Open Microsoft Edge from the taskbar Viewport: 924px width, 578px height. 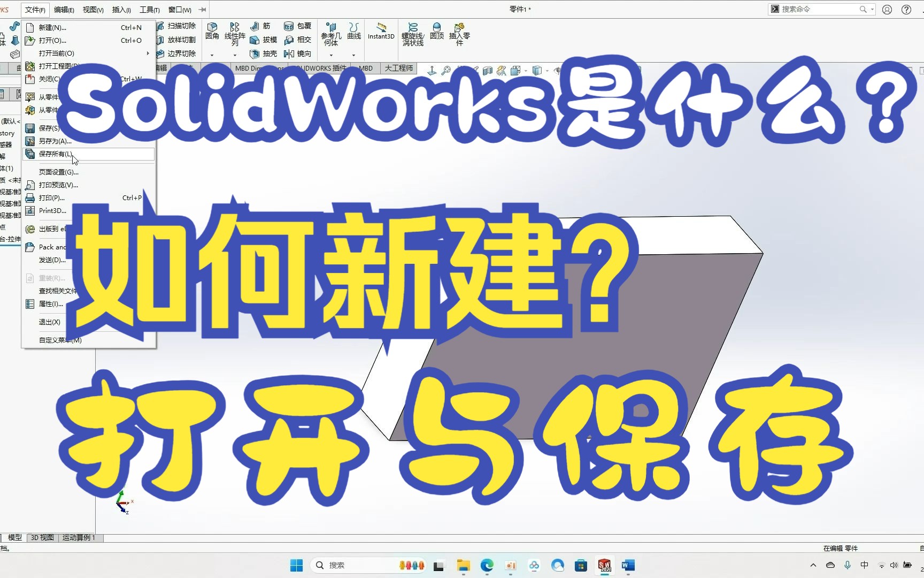click(487, 565)
